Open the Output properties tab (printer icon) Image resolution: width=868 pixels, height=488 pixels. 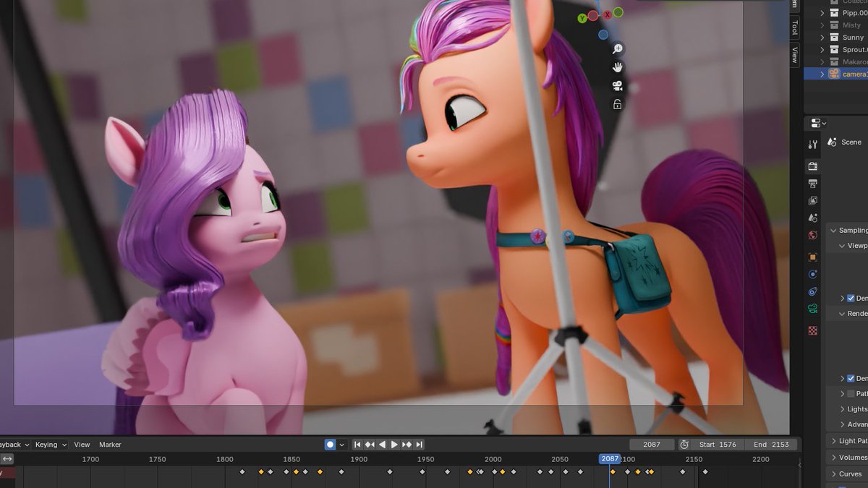[x=812, y=184]
